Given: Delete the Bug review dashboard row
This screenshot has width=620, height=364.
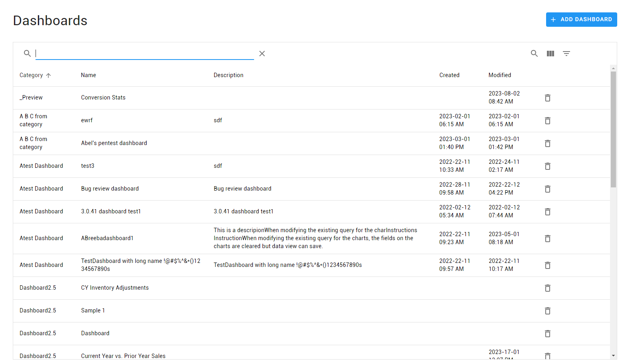Looking at the screenshot, I should [548, 189].
